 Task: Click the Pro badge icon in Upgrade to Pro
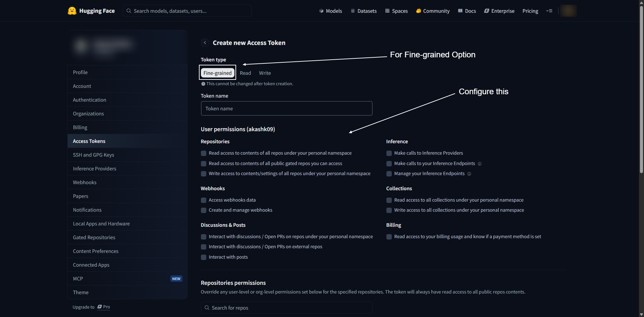pyautogui.click(x=100, y=307)
